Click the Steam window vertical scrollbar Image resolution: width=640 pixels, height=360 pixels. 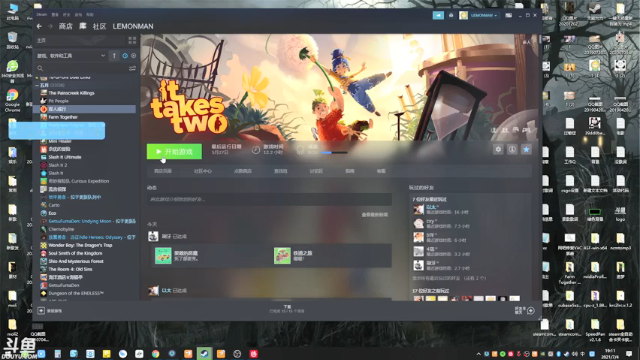point(540,39)
